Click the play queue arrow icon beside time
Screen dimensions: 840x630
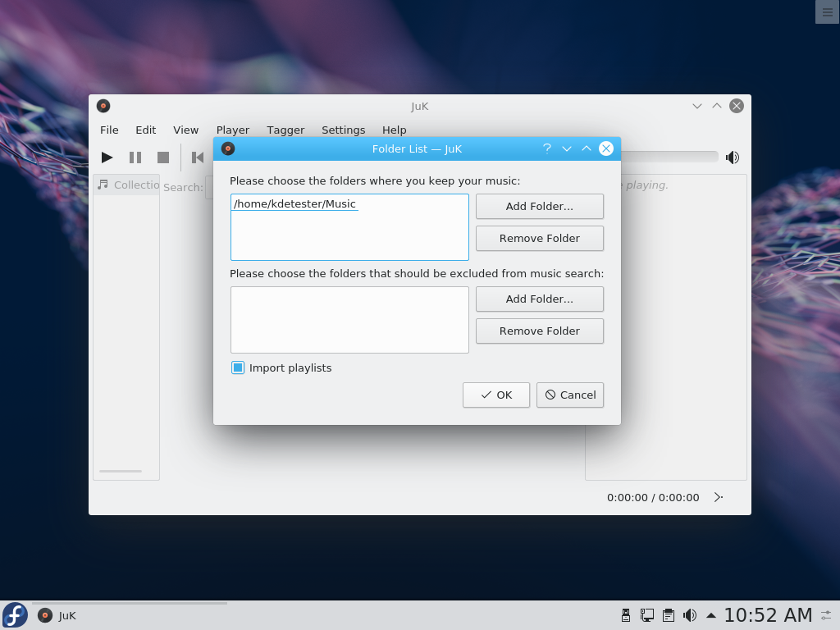point(719,497)
